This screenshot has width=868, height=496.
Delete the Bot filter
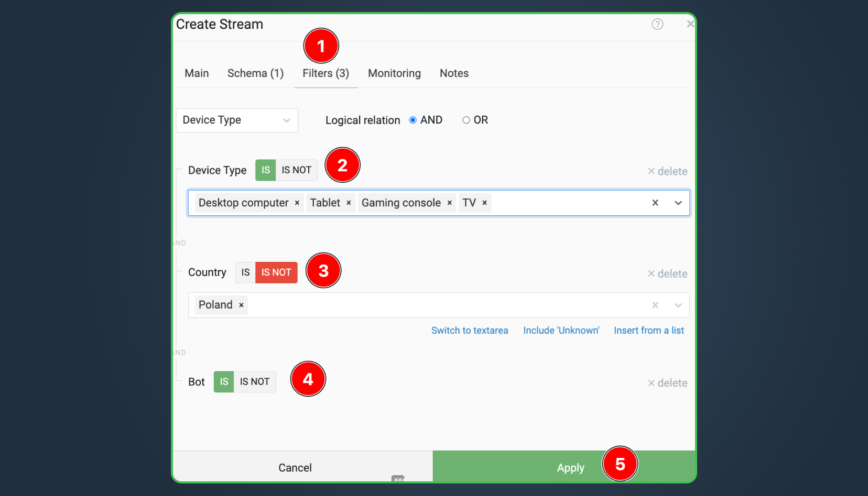tap(667, 383)
